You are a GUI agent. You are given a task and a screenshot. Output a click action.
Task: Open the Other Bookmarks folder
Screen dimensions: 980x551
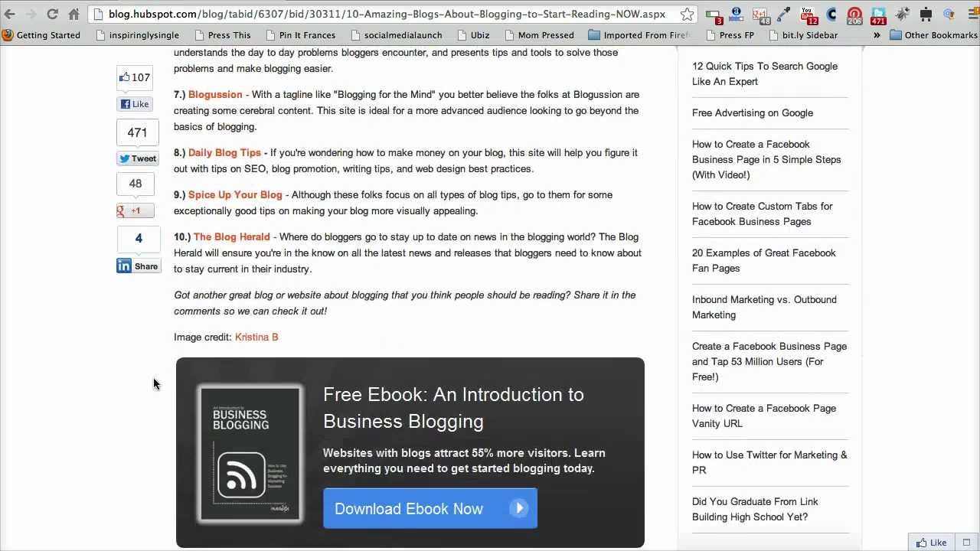933,35
